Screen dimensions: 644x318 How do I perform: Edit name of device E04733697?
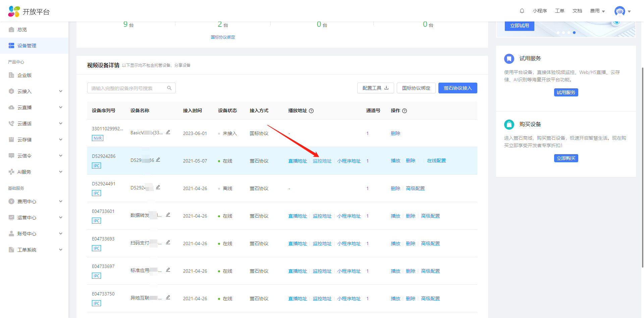tap(168, 270)
